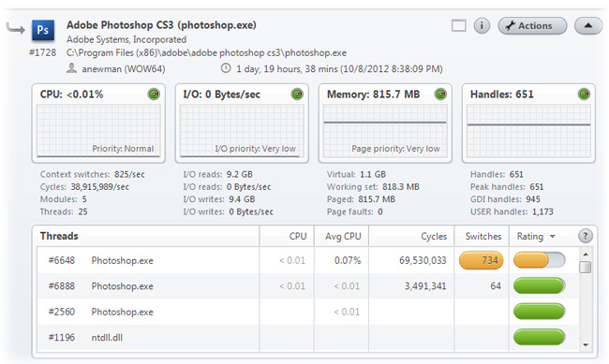This screenshot has height=364, width=609.
Task: Click the Modules: 5 value
Action: [x=84, y=199]
